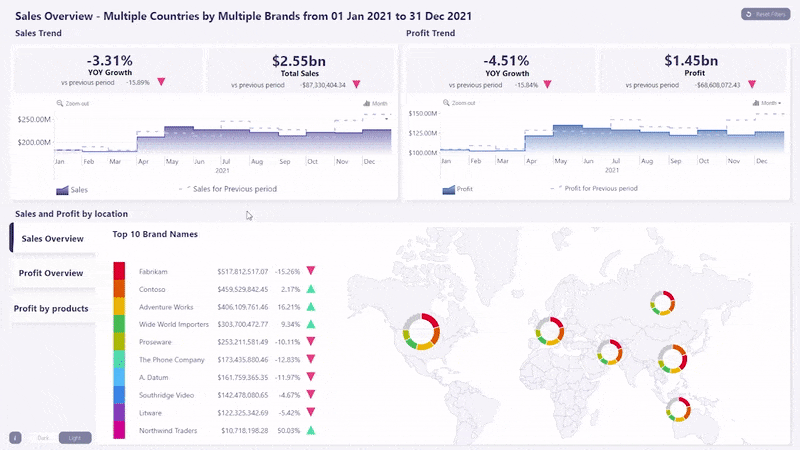Switch to Dark theme

(43, 437)
